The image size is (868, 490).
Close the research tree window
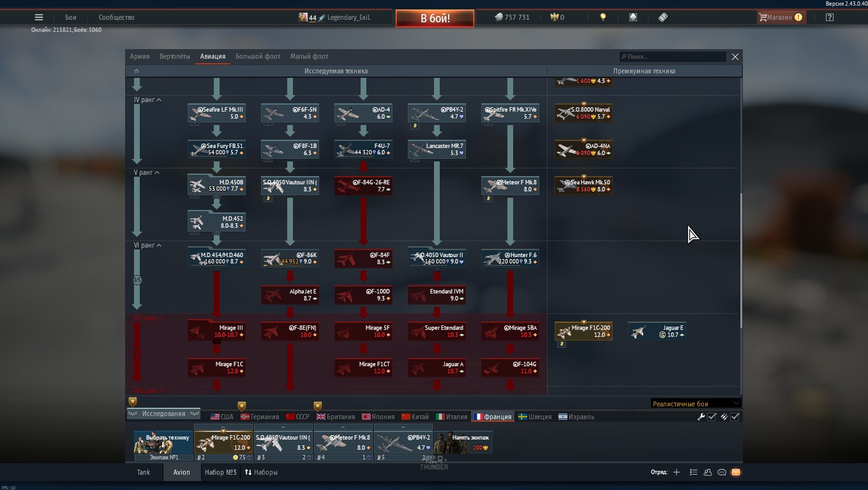click(735, 57)
